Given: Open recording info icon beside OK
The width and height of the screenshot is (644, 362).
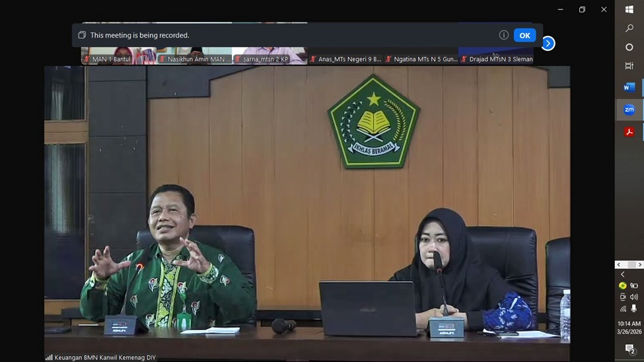Looking at the screenshot, I should (503, 36).
